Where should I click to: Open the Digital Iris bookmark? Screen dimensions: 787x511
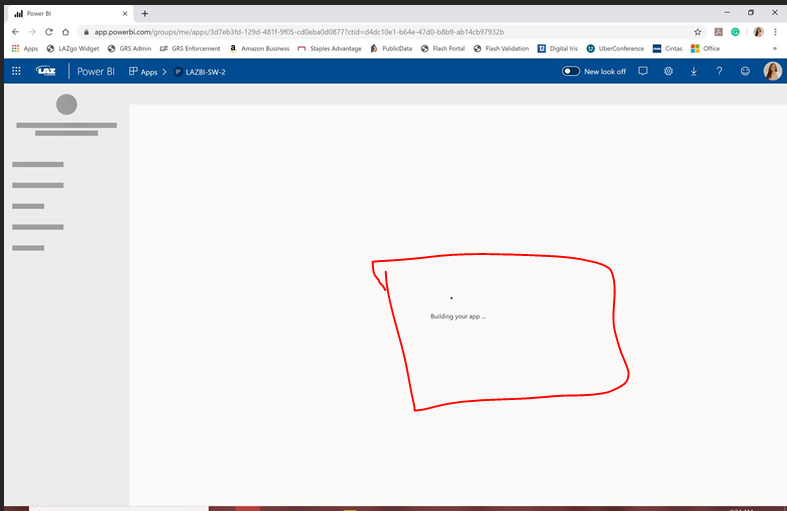[558, 48]
